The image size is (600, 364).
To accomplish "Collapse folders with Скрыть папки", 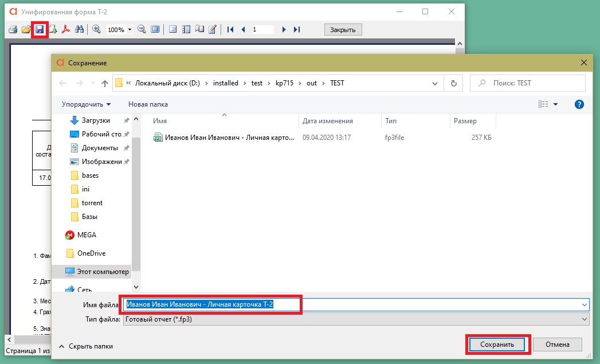I will pyautogui.click(x=86, y=346).
